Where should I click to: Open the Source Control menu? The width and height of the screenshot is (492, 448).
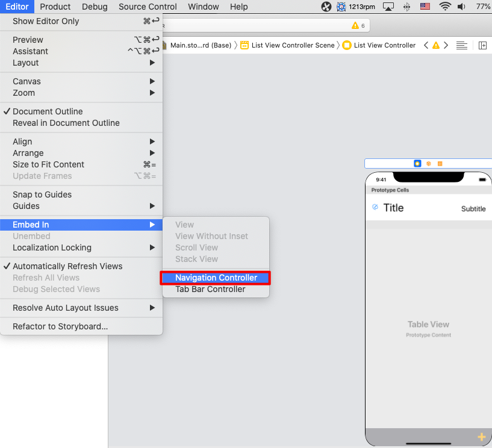coord(148,7)
